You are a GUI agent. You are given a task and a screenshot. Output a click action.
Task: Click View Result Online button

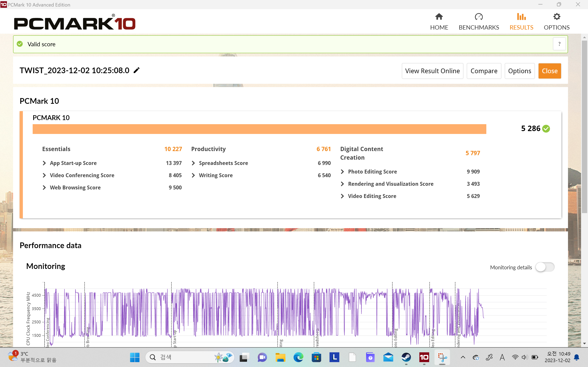tap(432, 71)
